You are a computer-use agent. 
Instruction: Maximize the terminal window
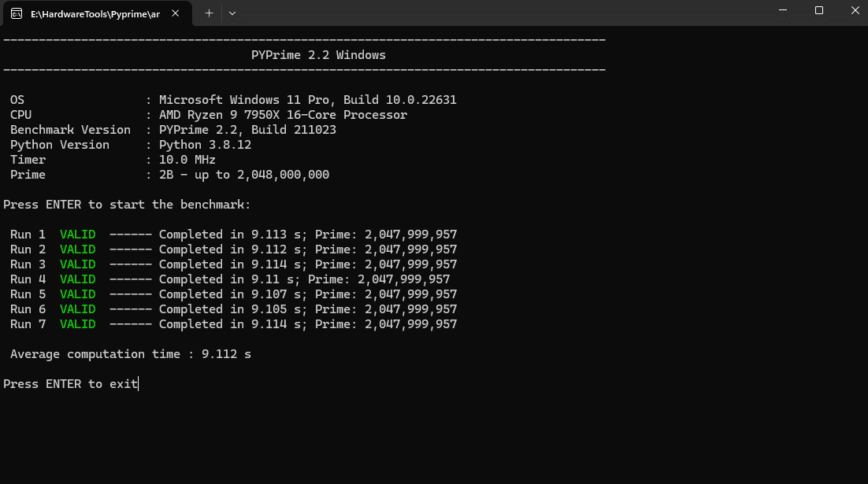tap(819, 10)
